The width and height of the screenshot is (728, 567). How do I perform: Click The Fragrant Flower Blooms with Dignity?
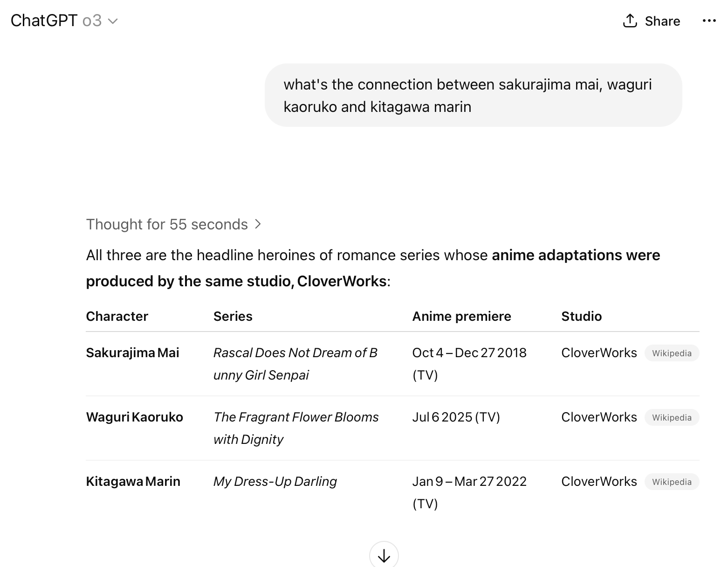296,428
